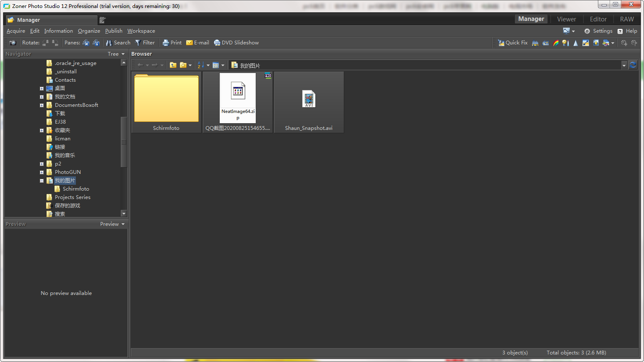The width and height of the screenshot is (644, 362).
Task: Open the Acquire menu
Action: click(16, 31)
